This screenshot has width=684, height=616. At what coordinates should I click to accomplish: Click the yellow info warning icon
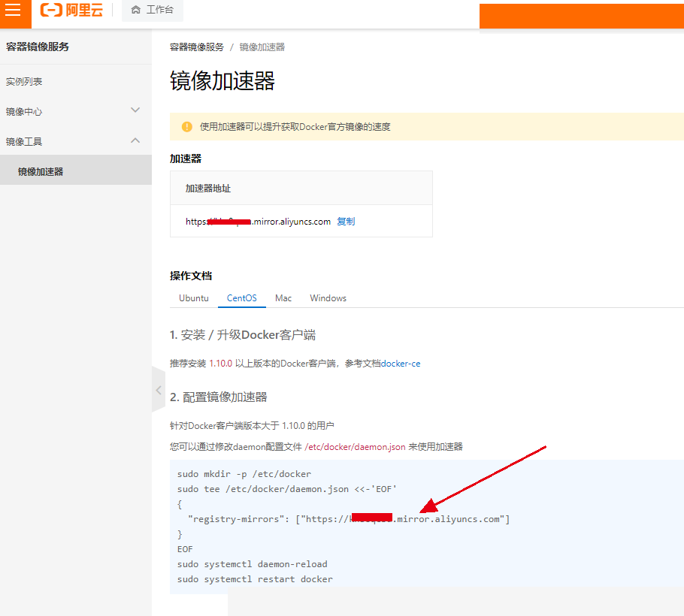coord(186,127)
